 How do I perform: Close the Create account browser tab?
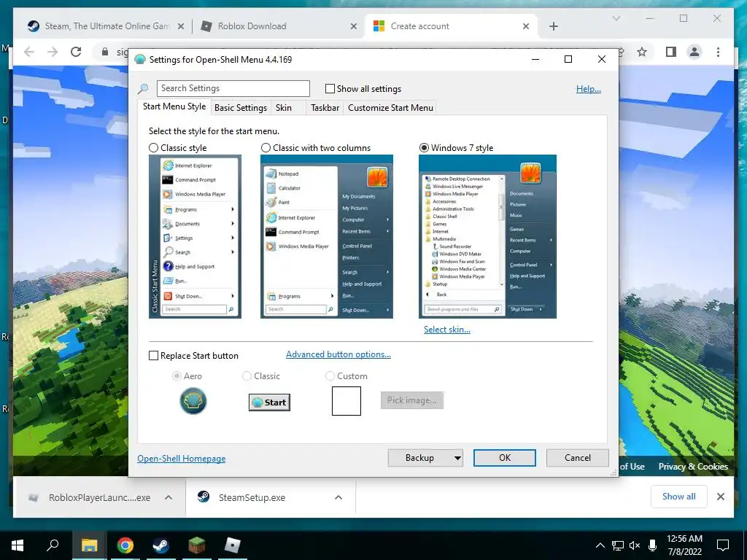[x=526, y=27]
